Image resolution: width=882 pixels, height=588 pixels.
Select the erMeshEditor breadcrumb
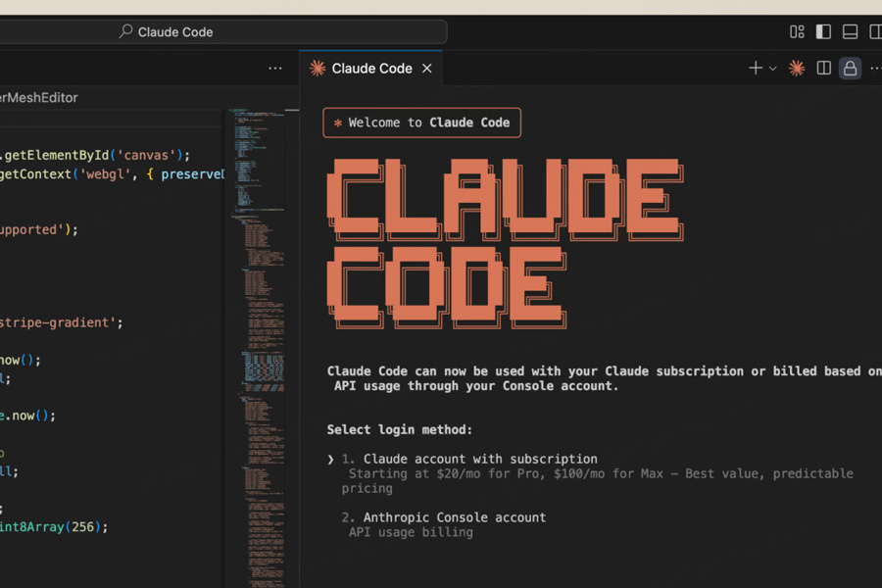(x=39, y=98)
